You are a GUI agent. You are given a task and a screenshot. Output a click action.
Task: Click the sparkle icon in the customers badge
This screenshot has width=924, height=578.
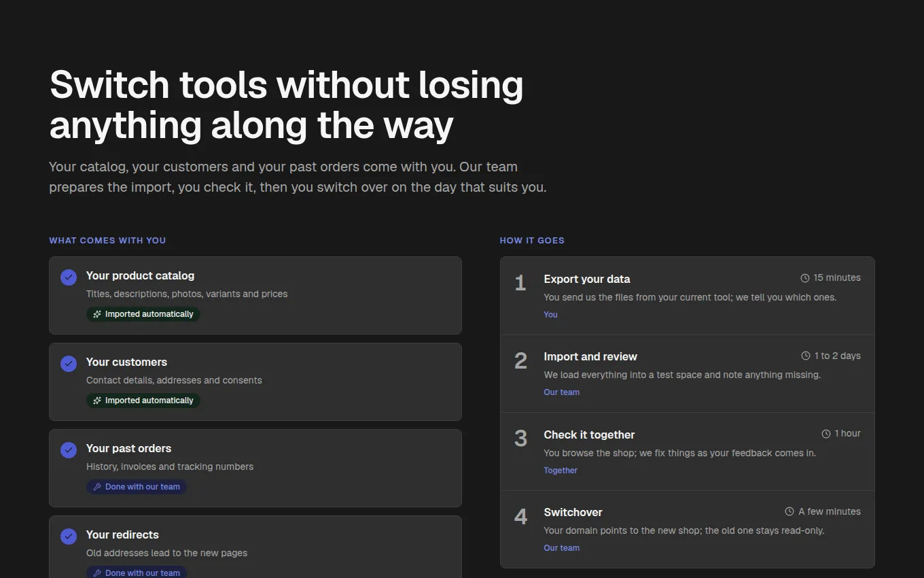pos(97,401)
